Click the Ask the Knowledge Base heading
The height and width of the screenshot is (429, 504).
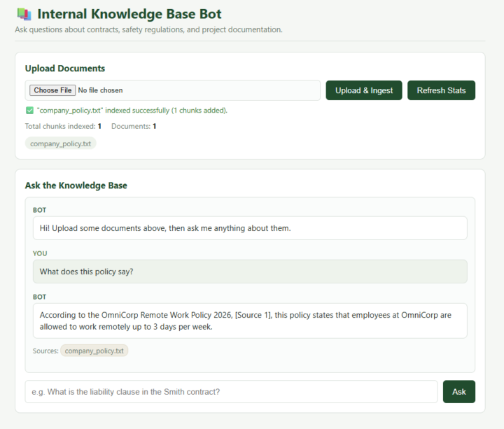tap(76, 185)
